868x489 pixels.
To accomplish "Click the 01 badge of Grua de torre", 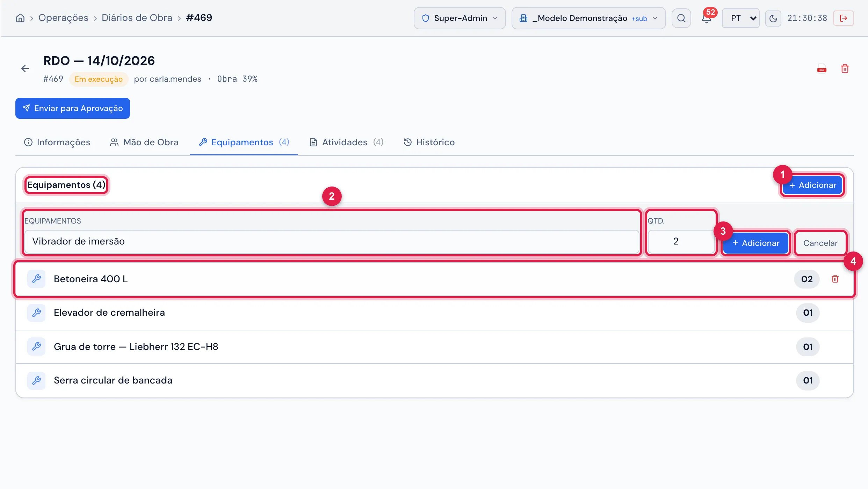I will tap(808, 347).
